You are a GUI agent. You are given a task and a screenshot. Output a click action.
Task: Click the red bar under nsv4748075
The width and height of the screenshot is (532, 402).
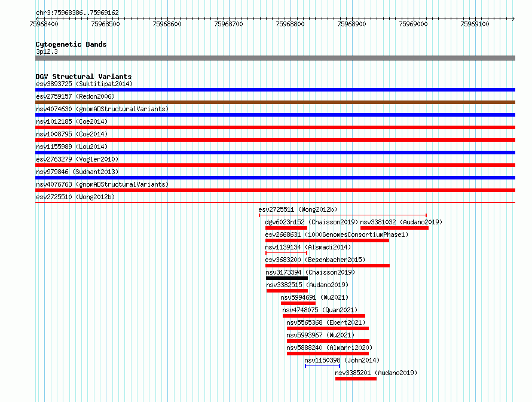coord(324,316)
